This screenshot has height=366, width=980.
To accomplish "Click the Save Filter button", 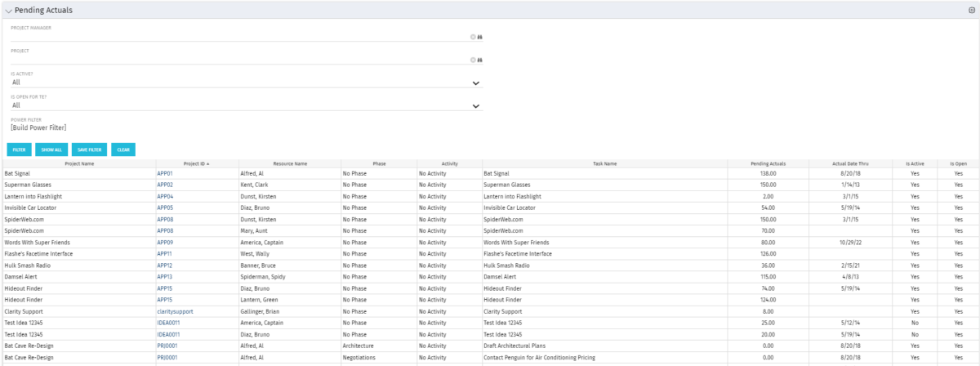I will coord(89,150).
